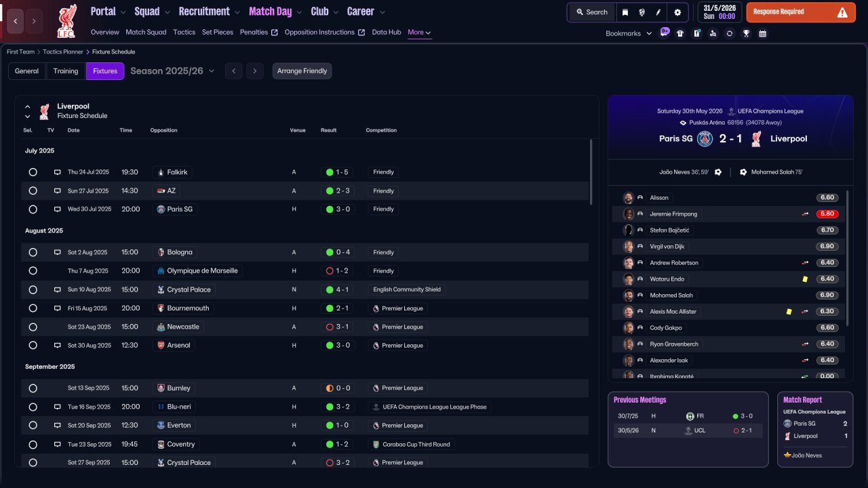The image size is (868, 488).
Task: Open the settings gear icon
Action: coord(677,12)
